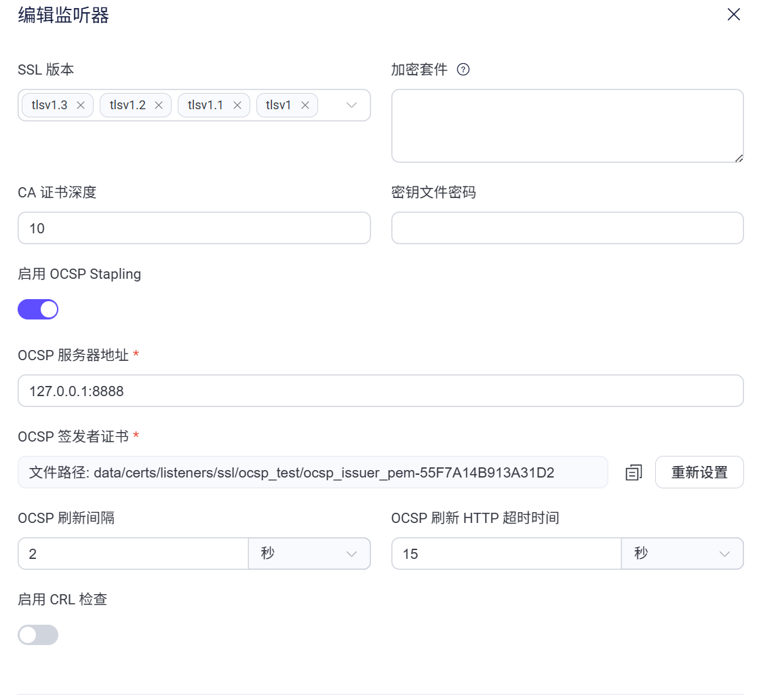Viewport: 761px width, 700px height.
Task: Close the 编辑监听器 dialog
Action: (x=733, y=15)
